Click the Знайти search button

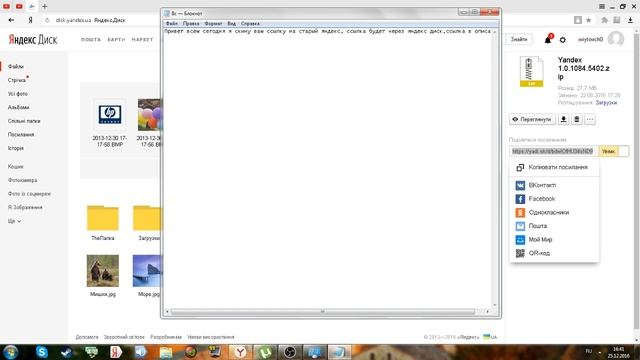519,39
